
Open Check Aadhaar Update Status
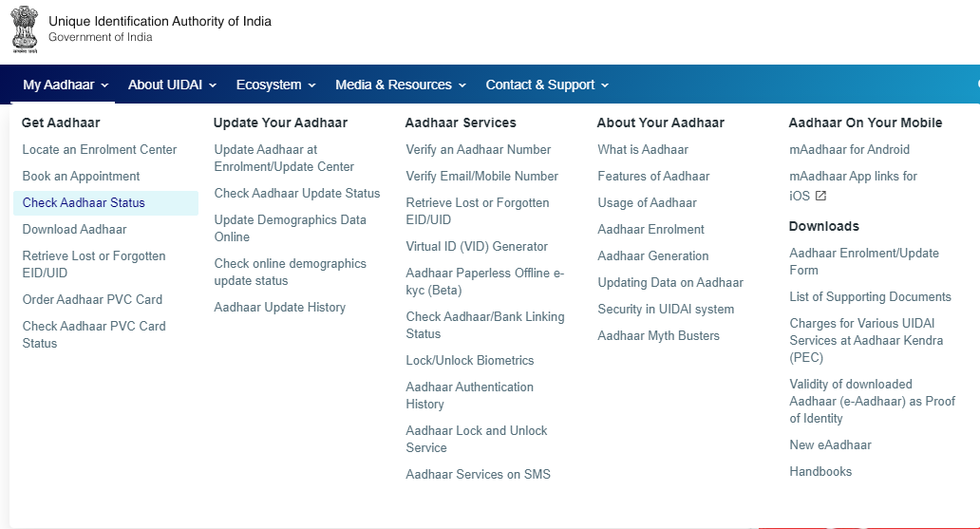point(297,193)
